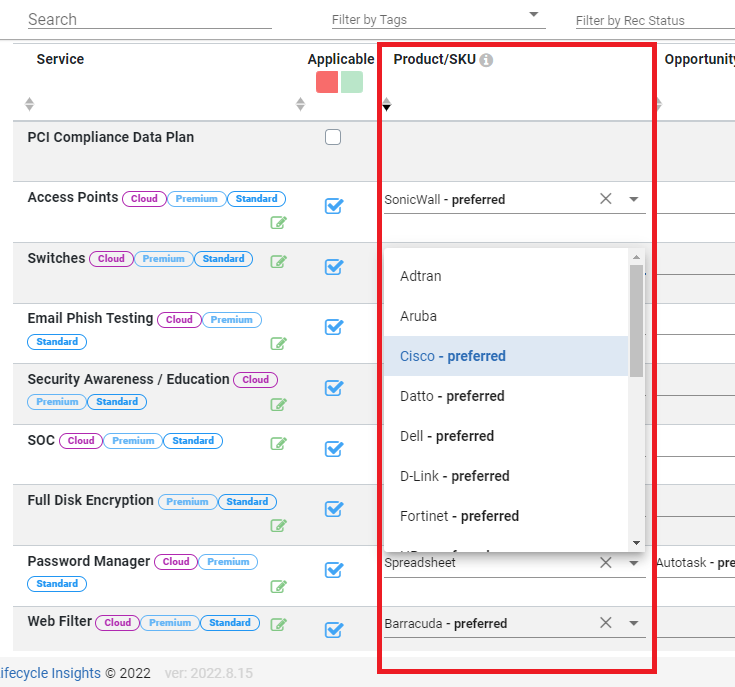Image resolution: width=735 pixels, height=687 pixels.
Task: Click the version 'ver: 2022.8.15' text
Action: coord(209,673)
